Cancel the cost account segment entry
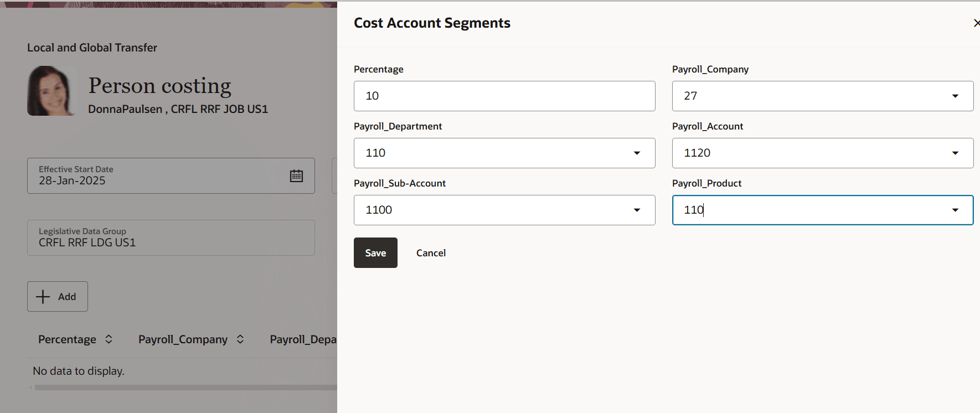Viewport: 980px width, 413px height. tap(431, 253)
